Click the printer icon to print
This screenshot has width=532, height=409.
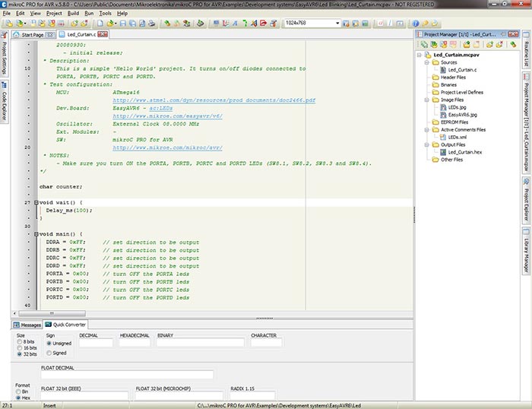tap(152, 24)
